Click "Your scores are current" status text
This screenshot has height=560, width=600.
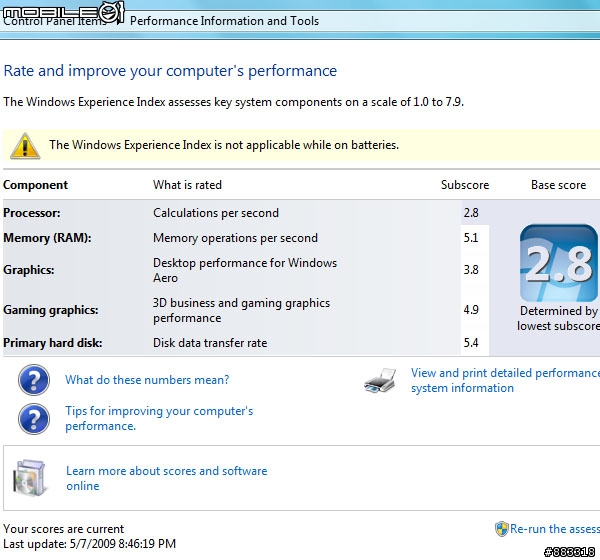tap(64, 529)
